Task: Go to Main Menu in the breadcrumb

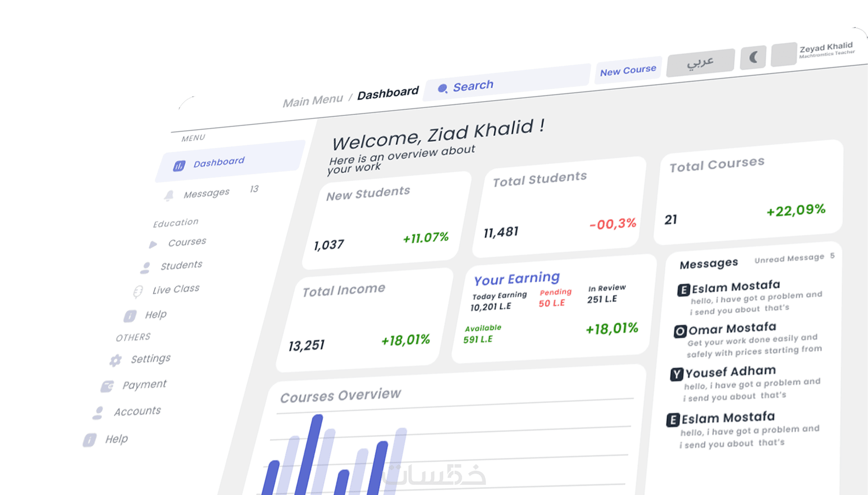Action: click(x=313, y=100)
